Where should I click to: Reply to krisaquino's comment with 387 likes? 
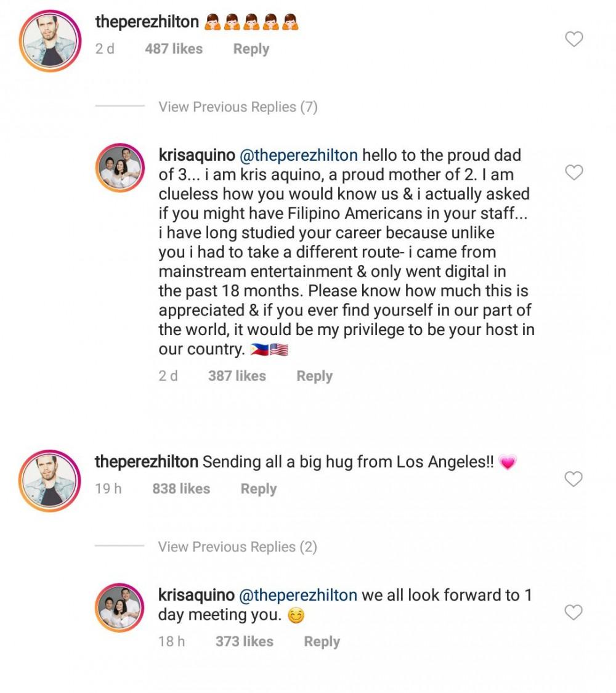click(314, 376)
